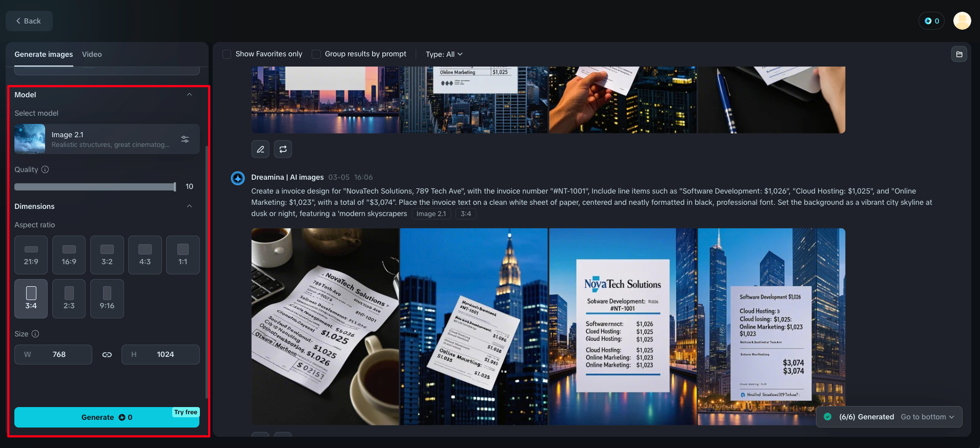Adjust the Quality slider
This screenshot has width=980, height=448.
(x=95, y=187)
